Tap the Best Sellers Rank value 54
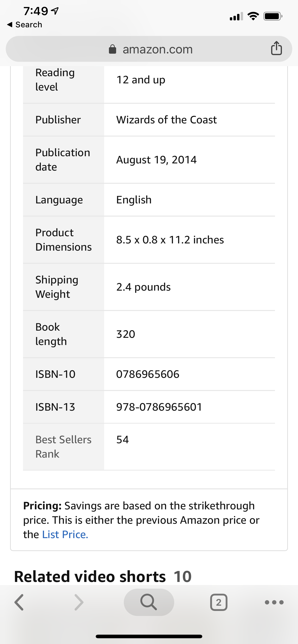298x644 pixels. point(122,439)
